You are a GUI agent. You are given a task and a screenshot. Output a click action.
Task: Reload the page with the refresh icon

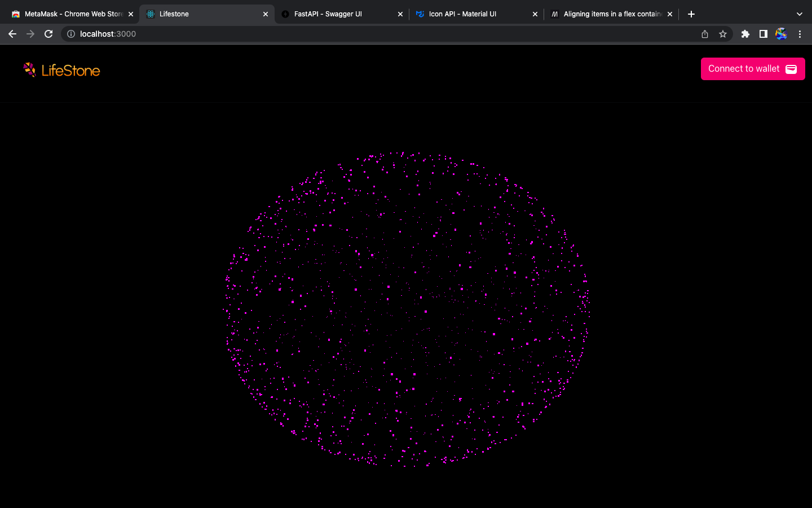pos(48,34)
